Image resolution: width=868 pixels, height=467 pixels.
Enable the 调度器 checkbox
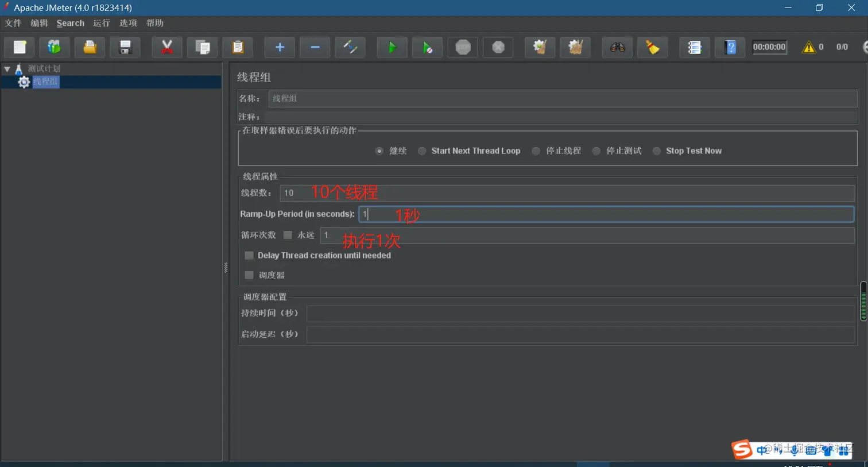[249, 275]
